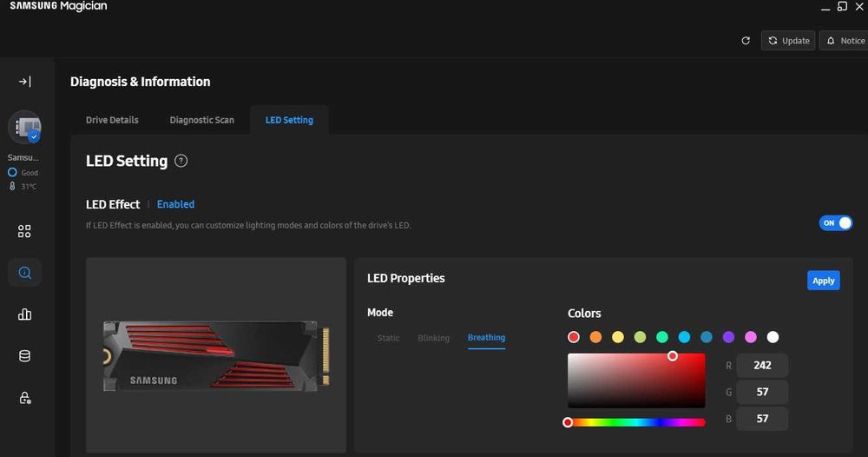
Task: Pick the orange color swatch
Action: pos(595,337)
